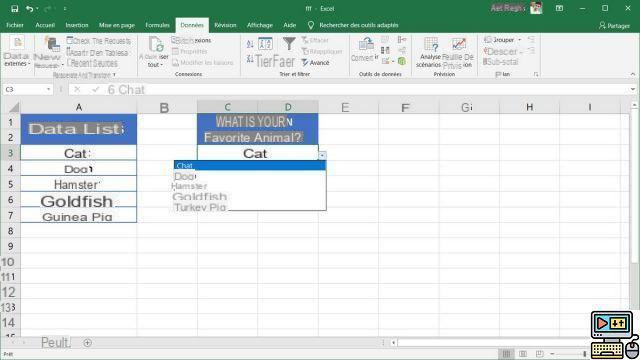Save the workbook from quick access toolbar
Screen dimensions: 640x360
[14, 9]
